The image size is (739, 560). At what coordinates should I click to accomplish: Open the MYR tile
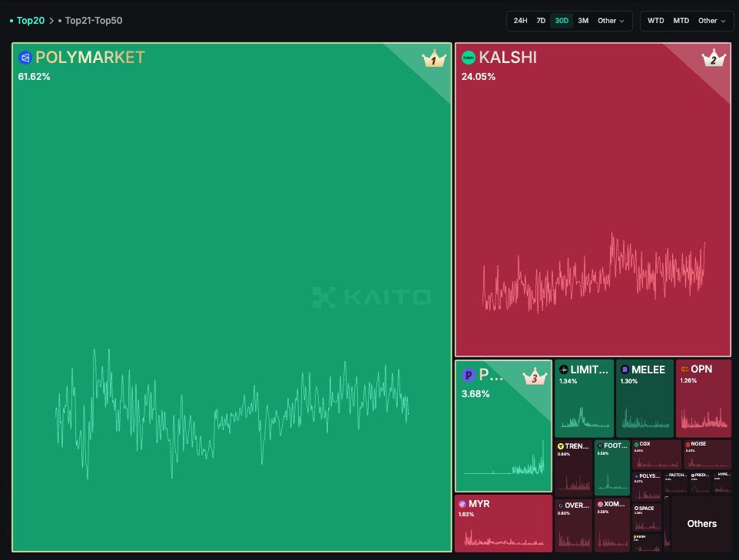click(503, 523)
